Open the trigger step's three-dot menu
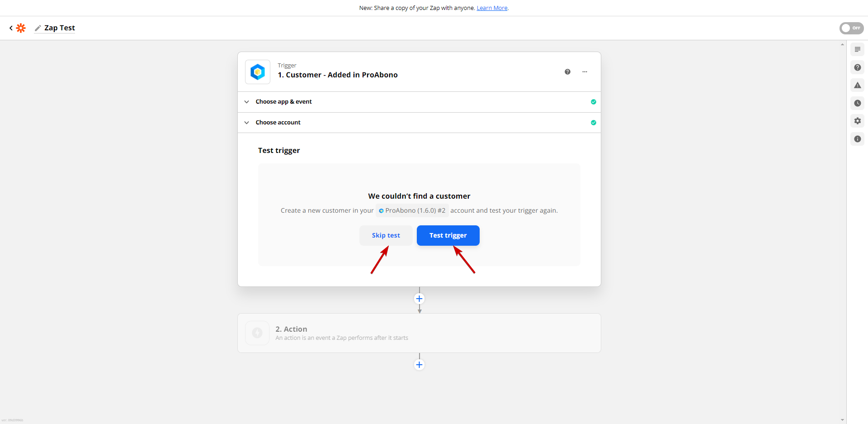The image size is (868, 424). [x=585, y=72]
